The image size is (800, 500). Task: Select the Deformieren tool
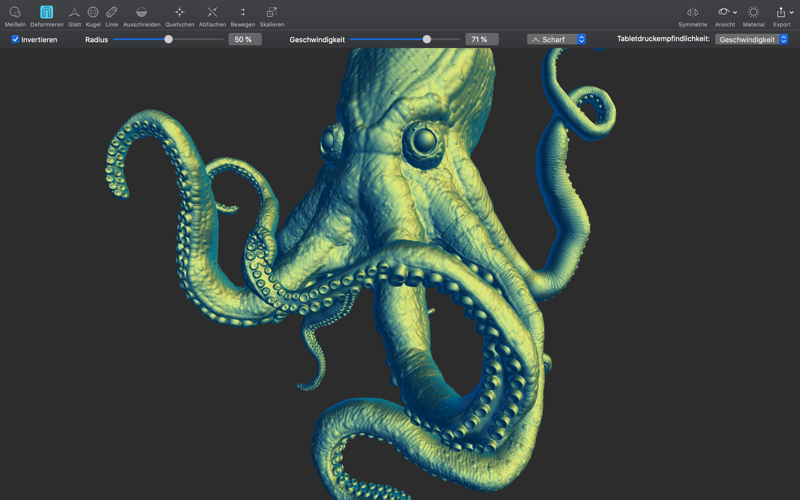coord(46,13)
